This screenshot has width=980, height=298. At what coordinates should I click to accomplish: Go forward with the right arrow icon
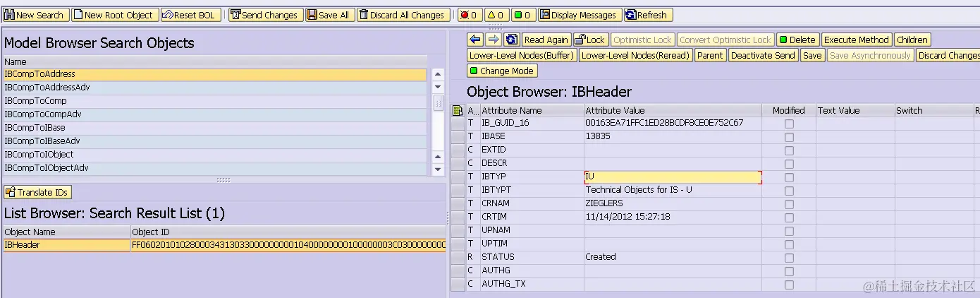coord(494,40)
